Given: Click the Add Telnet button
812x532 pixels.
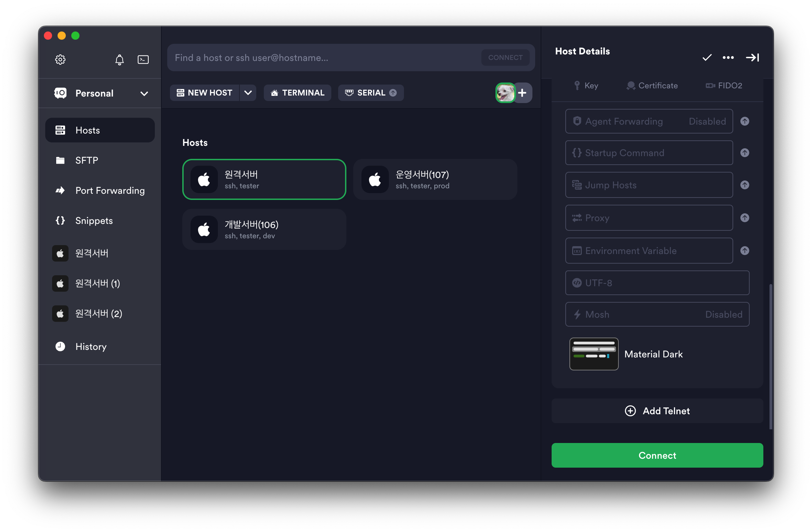Looking at the screenshot, I should pyautogui.click(x=657, y=411).
